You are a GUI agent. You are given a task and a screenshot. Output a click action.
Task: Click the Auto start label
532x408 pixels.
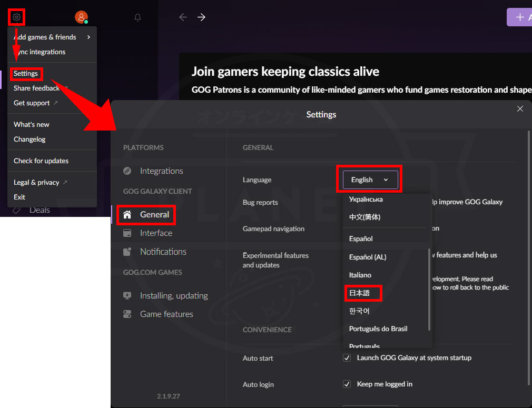(x=258, y=358)
